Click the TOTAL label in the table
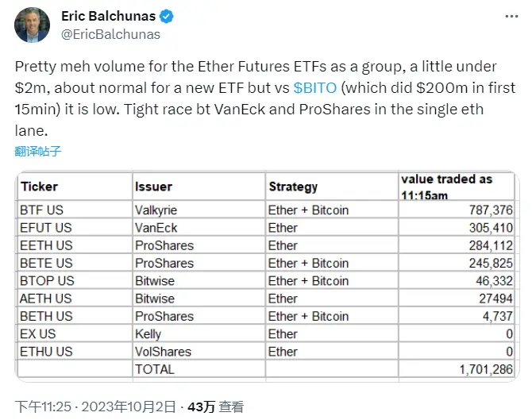Screen dimensions: 532x420 click(x=154, y=369)
